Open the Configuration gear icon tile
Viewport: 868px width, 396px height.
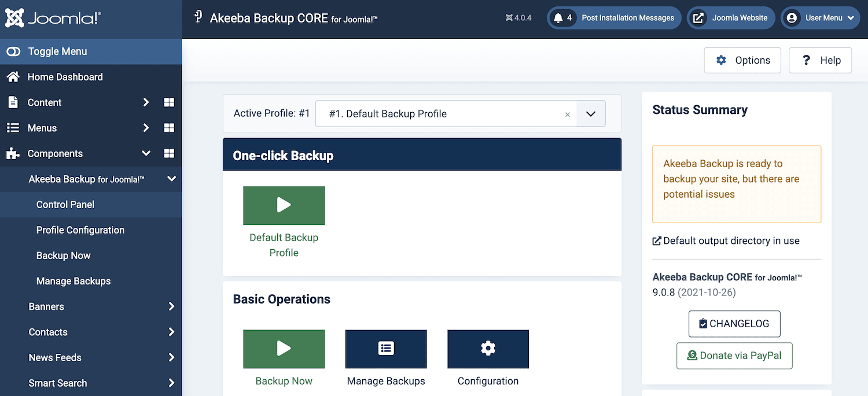pyautogui.click(x=488, y=349)
